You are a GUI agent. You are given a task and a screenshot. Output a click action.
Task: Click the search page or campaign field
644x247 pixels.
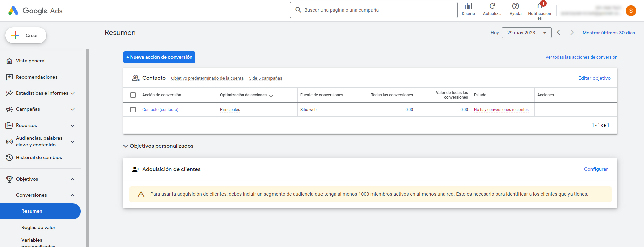coord(374,10)
